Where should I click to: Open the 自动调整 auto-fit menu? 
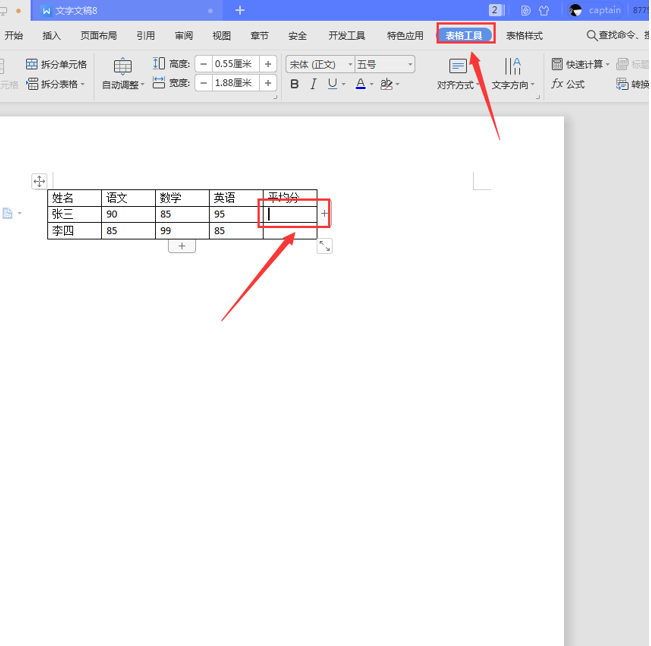(x=123, y=74)
